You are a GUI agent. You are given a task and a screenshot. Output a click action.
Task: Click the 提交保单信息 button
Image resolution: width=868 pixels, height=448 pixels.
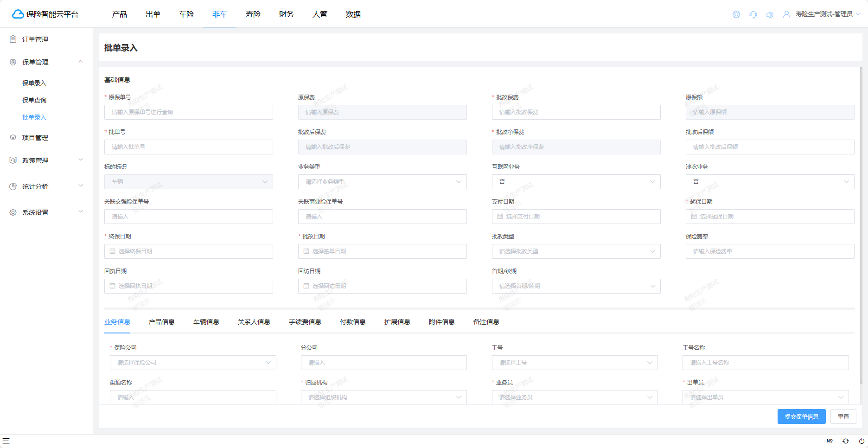click(801, 416)
